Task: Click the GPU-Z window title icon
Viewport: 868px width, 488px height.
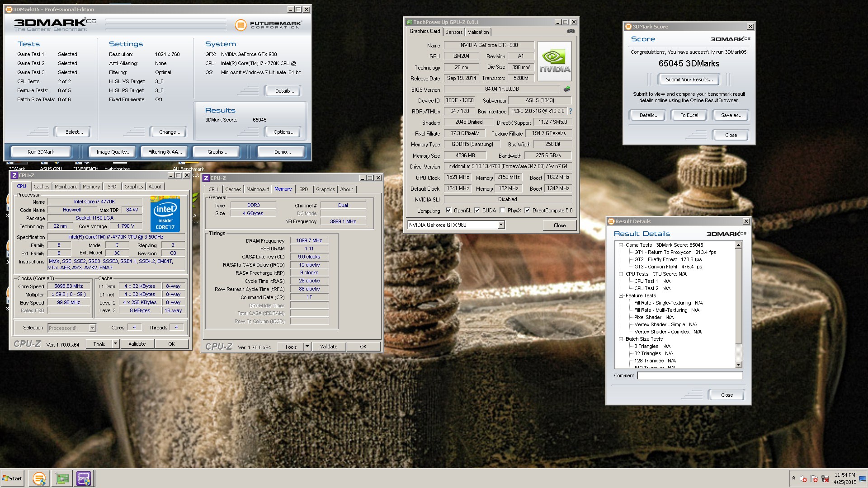Action: (409, 22)
